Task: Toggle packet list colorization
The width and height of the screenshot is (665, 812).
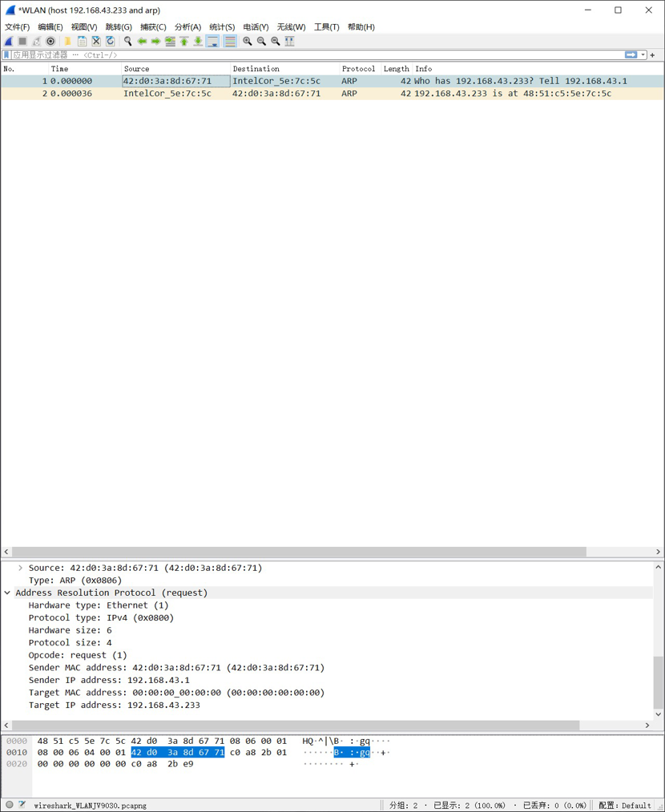Action: [x=230, y=42]
